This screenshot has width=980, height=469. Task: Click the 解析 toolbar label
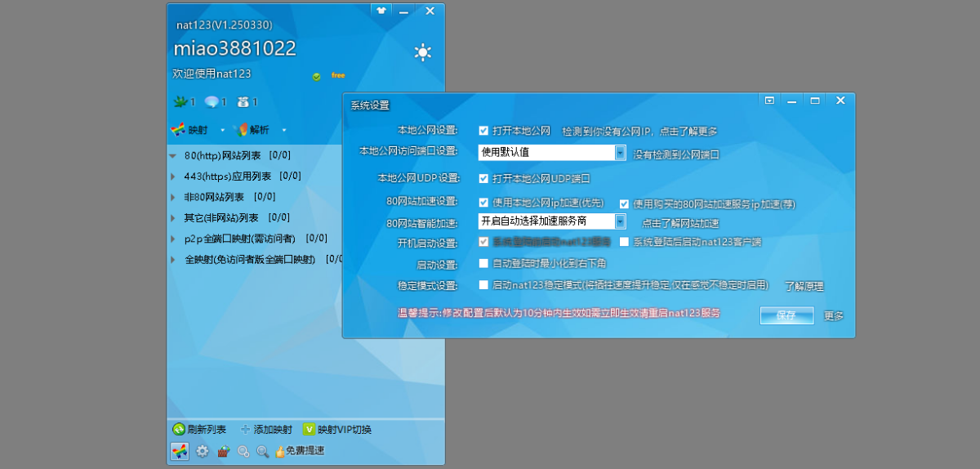pyautogui.click(x=261, y=130)
